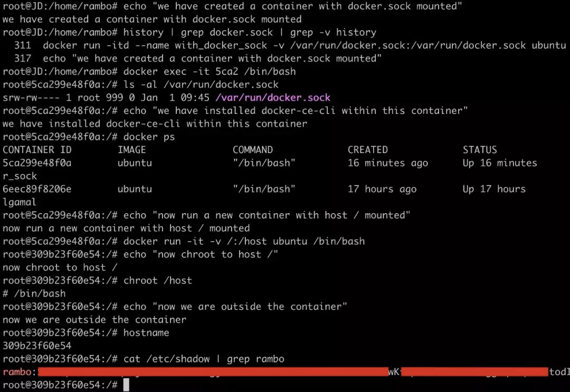
Task: Click container ID 5ca299e48f0a in docker ps output
Action: [x=37, y=162]
